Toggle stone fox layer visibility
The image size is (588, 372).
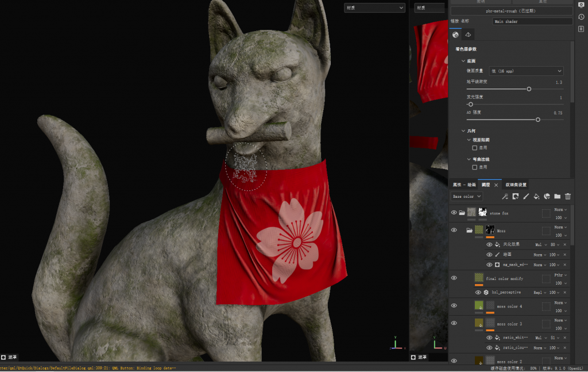point(454,213)
